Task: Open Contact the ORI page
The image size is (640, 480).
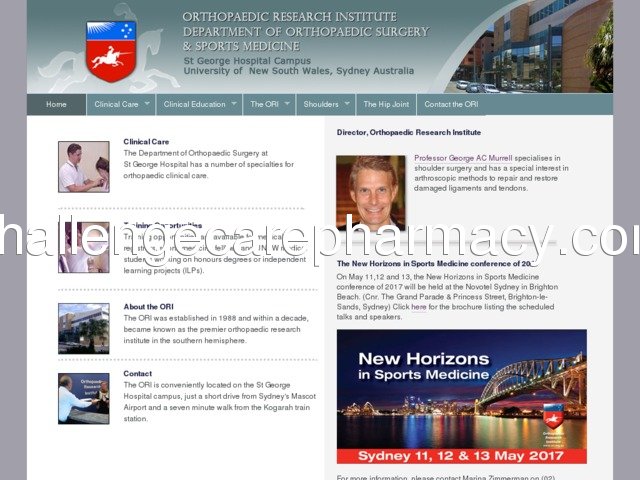Action: [451, 104]
